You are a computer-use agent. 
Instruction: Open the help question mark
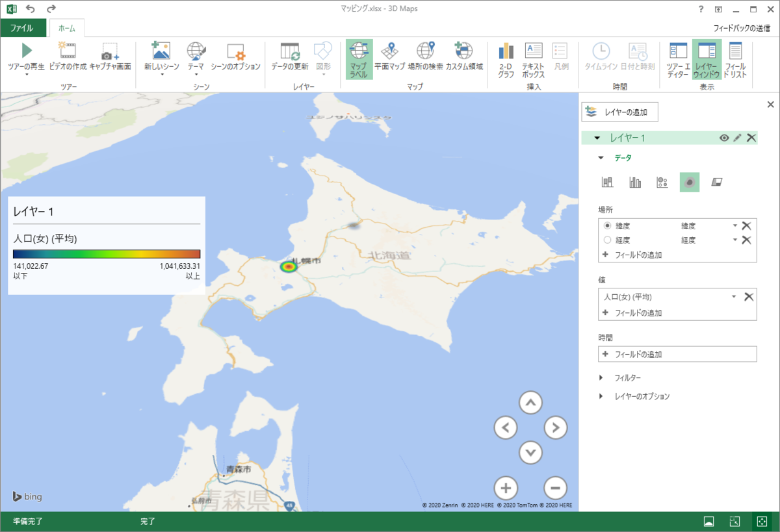701,9
